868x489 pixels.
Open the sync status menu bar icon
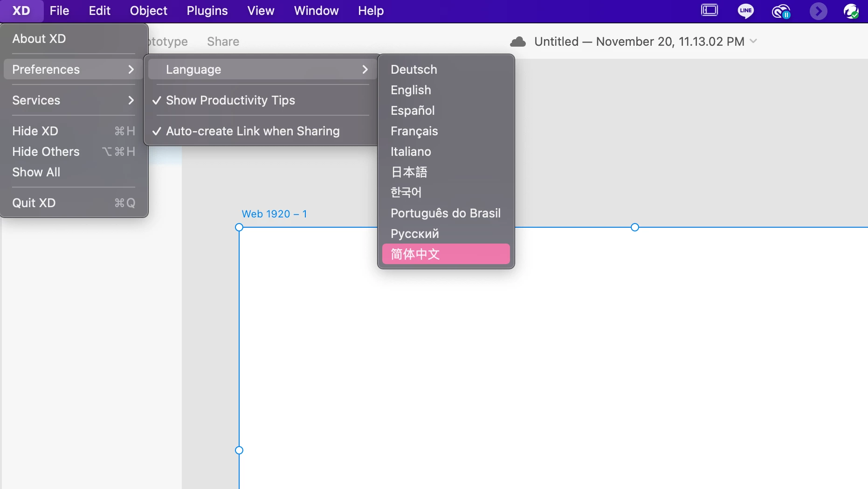[852, 11]
